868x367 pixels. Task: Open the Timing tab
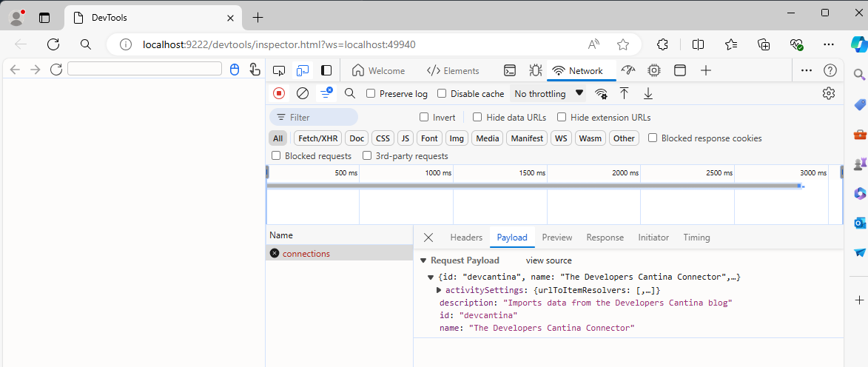696,238
